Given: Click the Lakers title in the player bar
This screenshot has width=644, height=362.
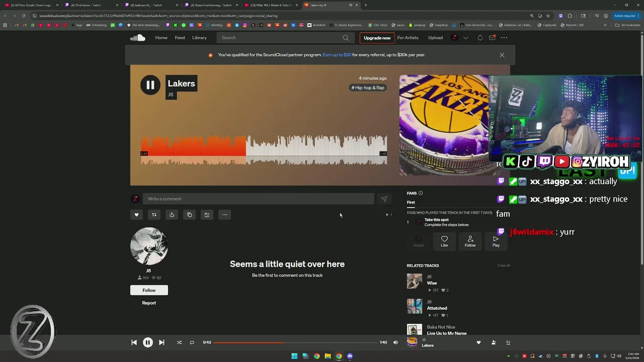Looking at the screenshot, I should [428, 345].
